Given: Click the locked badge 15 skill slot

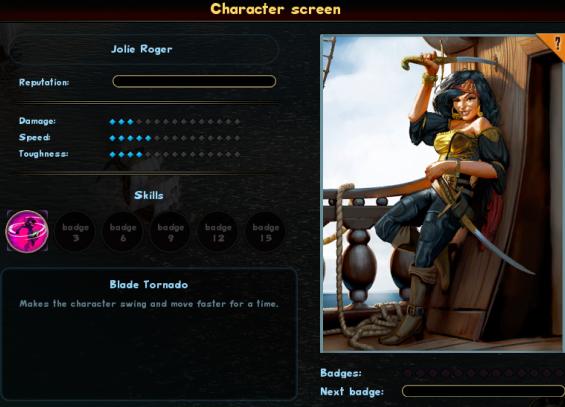Looking at the screenshot, I should (266, 232).
